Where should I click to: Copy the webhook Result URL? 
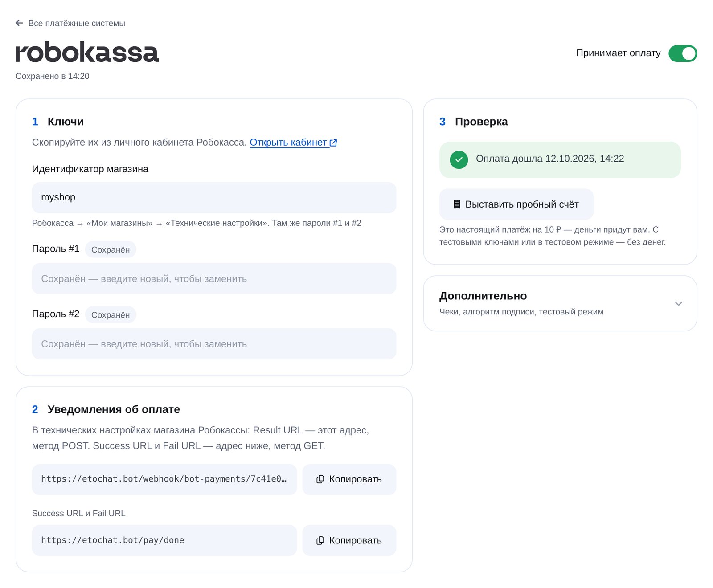[x=349, y=479]
